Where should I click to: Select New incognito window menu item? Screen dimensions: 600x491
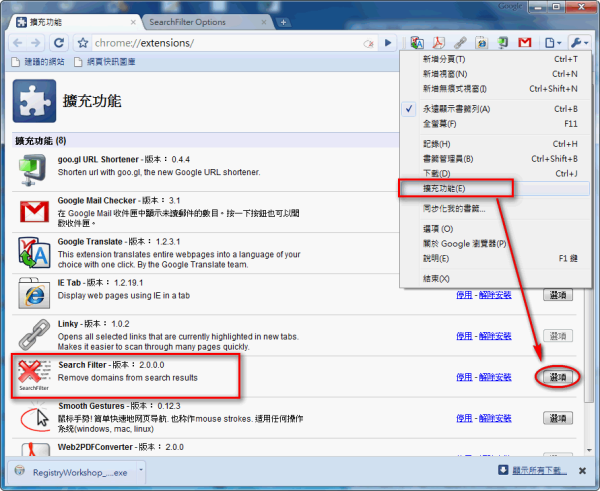pyautogui.click(x=496, y=89)
